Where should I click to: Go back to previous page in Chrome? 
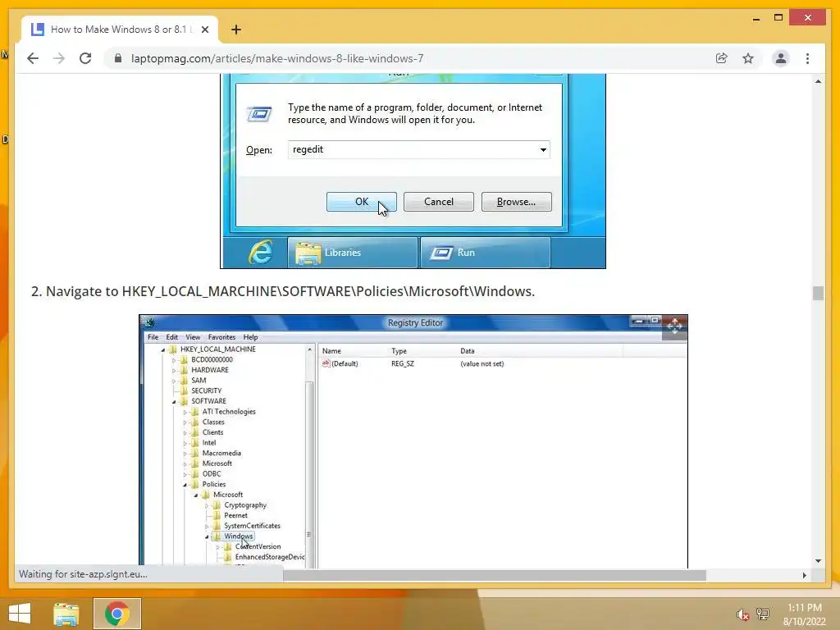[33, 58]
